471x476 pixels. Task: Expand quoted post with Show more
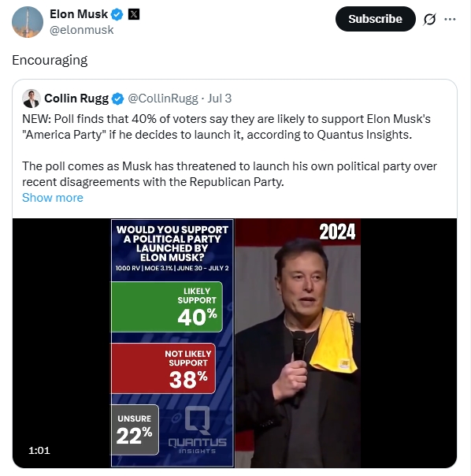(x=53, y=198)
